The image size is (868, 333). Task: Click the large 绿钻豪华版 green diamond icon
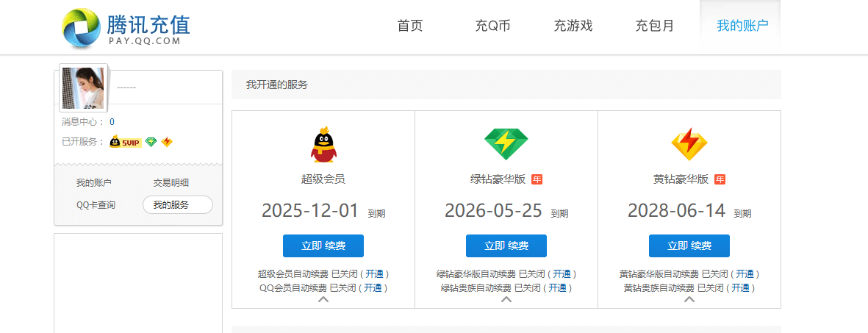[x=506, y=144]
